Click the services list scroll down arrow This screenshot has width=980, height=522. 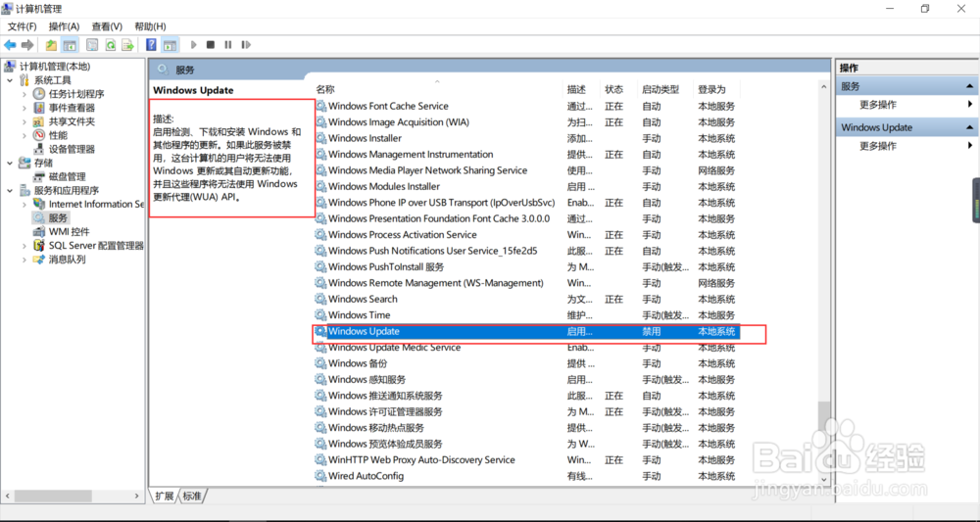pyautogui.click(x=824, y=479)
